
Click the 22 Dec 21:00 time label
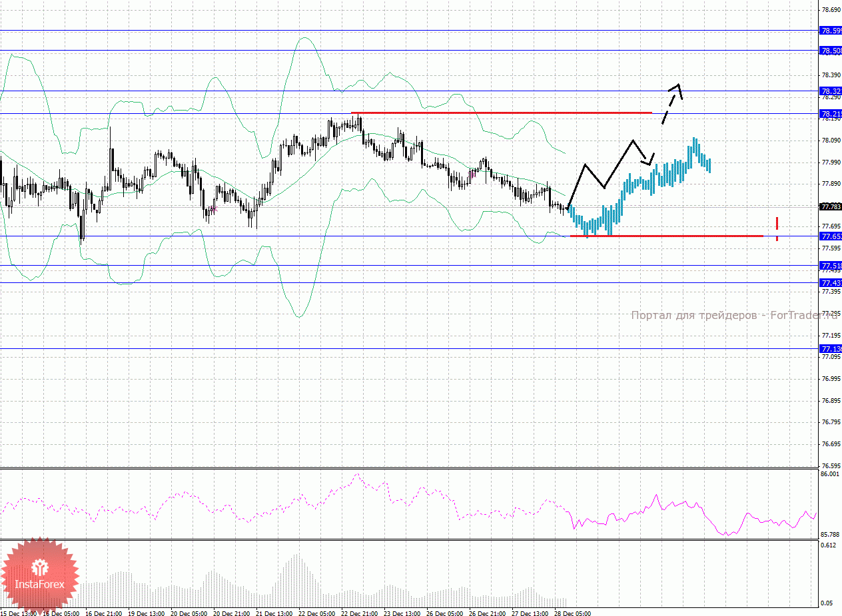click(x=360, y=613)
